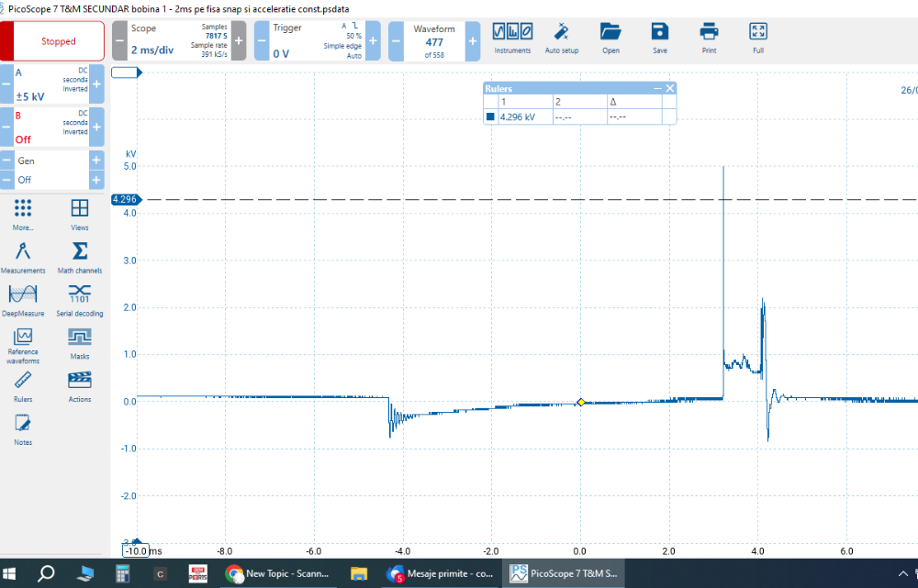Viewport: 918px width, 588px height.
Task: Open the Instruments panel
Action: (512, 37)
